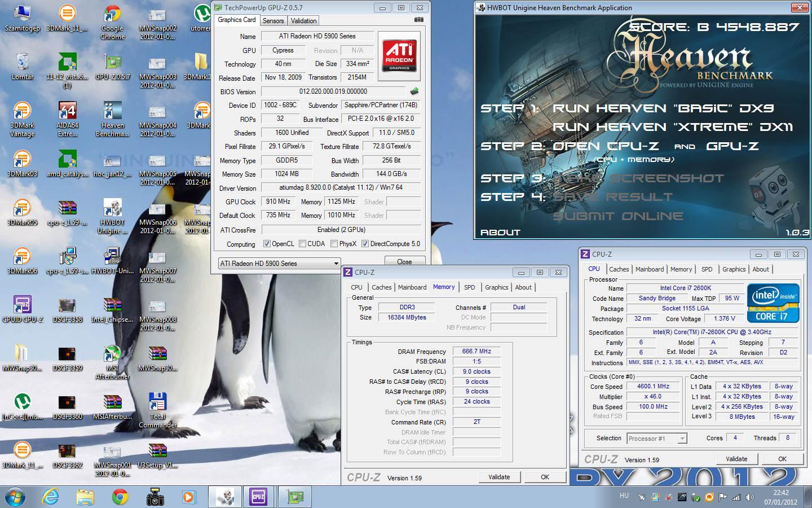The width and height of the screenshot is (812, 508).
Task: Open the Lomtár recycle bin icon
Action: click(23, 66)
